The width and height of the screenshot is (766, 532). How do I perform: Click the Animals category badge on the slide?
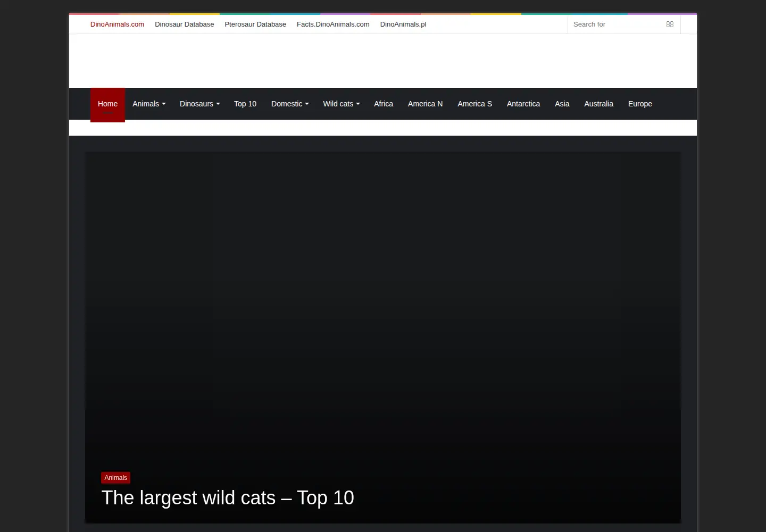coord(116,478)
